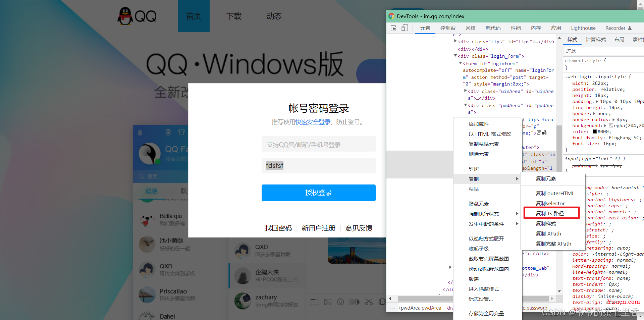Viewport: 644px width, 320px height.
Task: Collapse the div pwdArea node
Action: [466, 105]
